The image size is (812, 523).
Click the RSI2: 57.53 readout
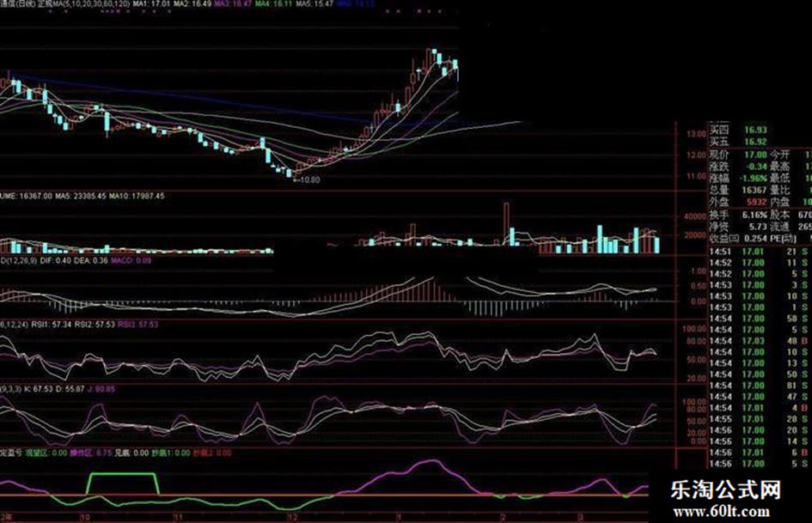point(95,325)
